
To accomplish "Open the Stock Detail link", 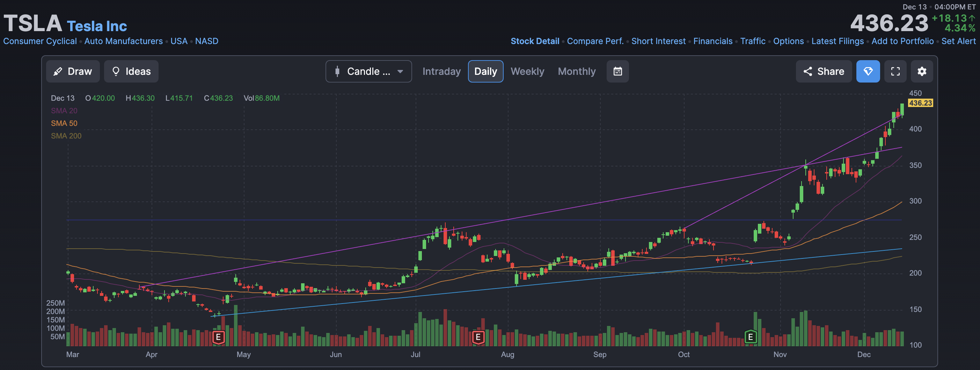I will click(534, 41).
